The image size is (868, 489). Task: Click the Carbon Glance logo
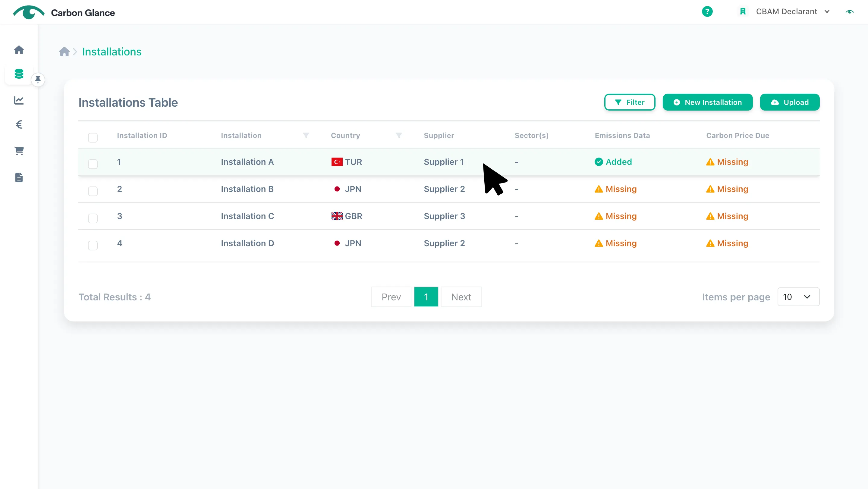(64, 12)
